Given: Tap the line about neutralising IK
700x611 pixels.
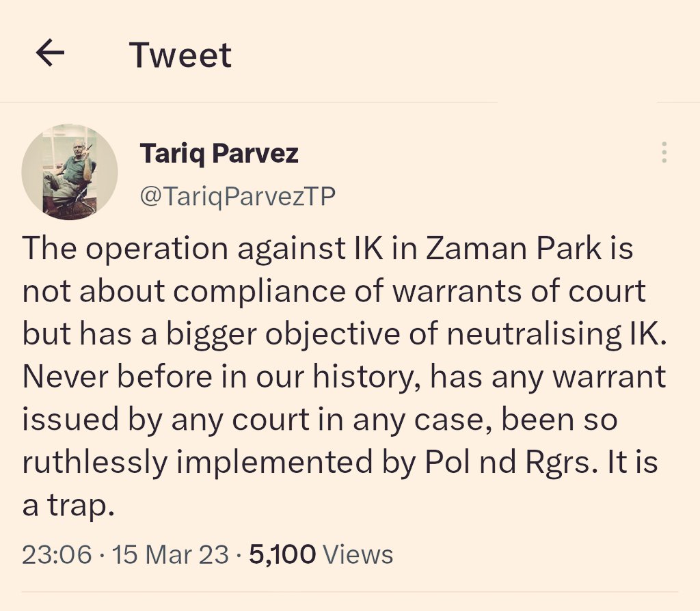Looking at the screenshot, I should pos(345,335).
